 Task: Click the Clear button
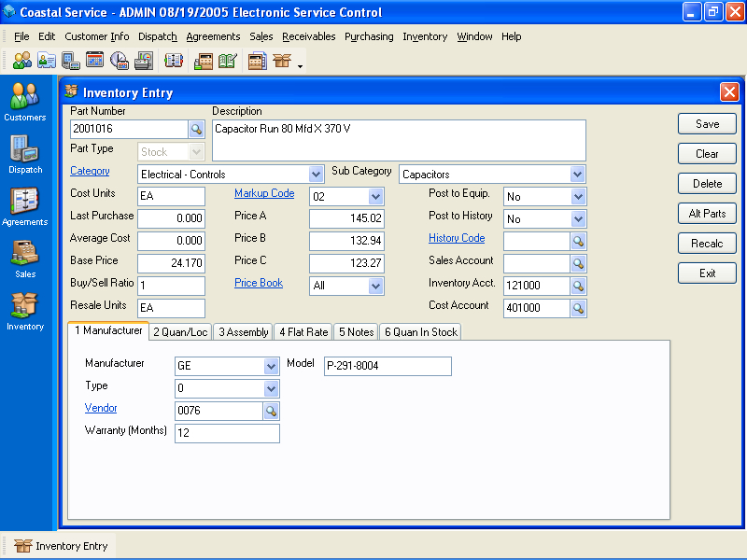tap(707, 154)
